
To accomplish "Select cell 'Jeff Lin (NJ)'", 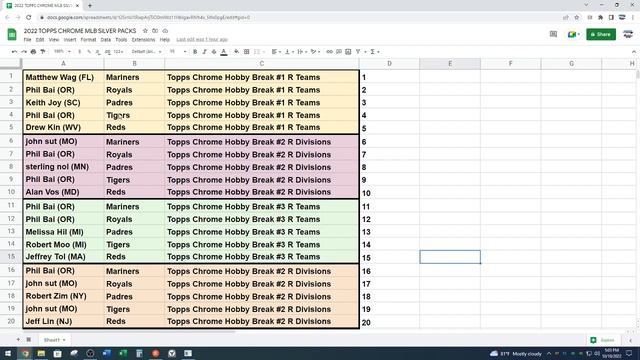I will tap(63, 321).
